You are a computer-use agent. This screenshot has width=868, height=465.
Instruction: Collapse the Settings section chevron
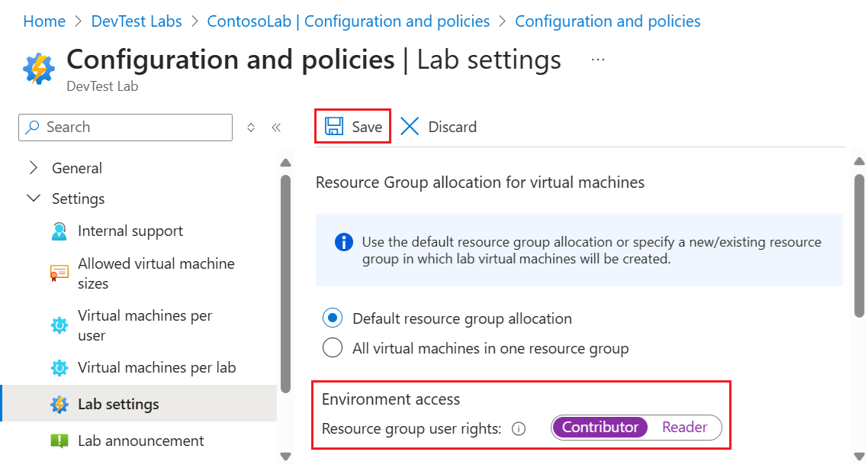(x=34, y=199)
